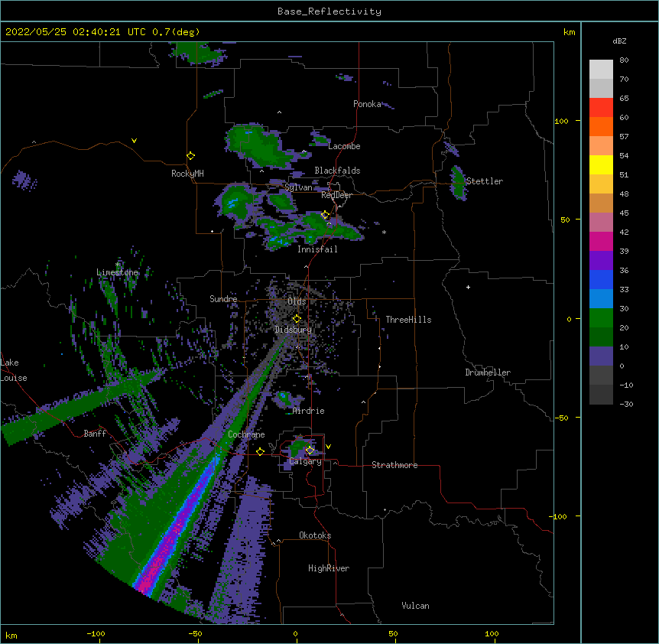Select the darkest gray -30 dBZ swatch
659x644 pixels.
click(601, 395)
